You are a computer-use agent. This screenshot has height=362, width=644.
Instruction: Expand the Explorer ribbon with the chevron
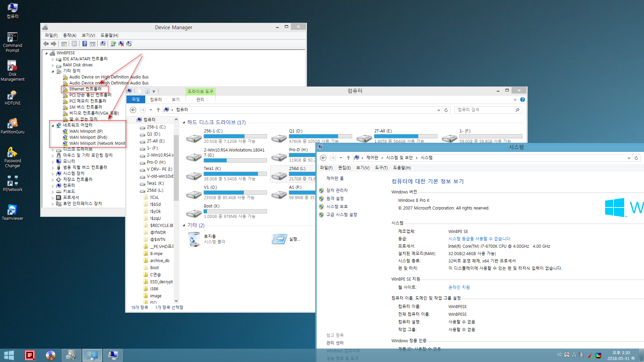(515, 100)
